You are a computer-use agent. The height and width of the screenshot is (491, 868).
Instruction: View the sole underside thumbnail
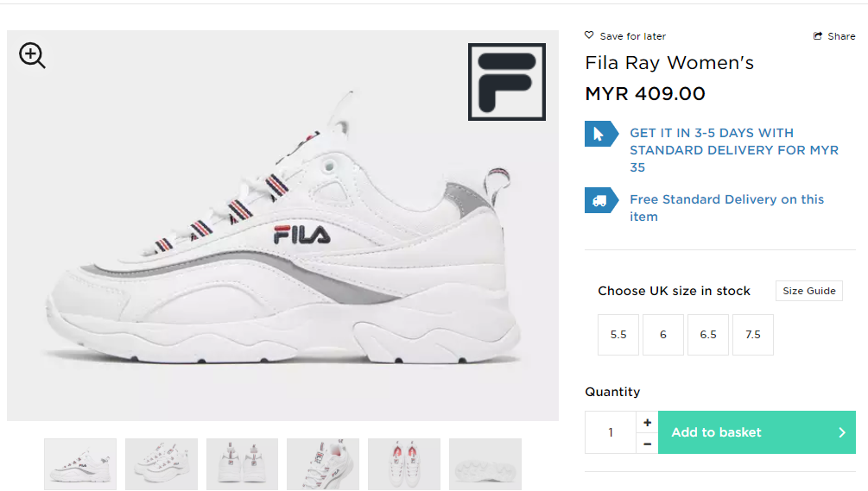pyautogui.click(x=485, y=464)
